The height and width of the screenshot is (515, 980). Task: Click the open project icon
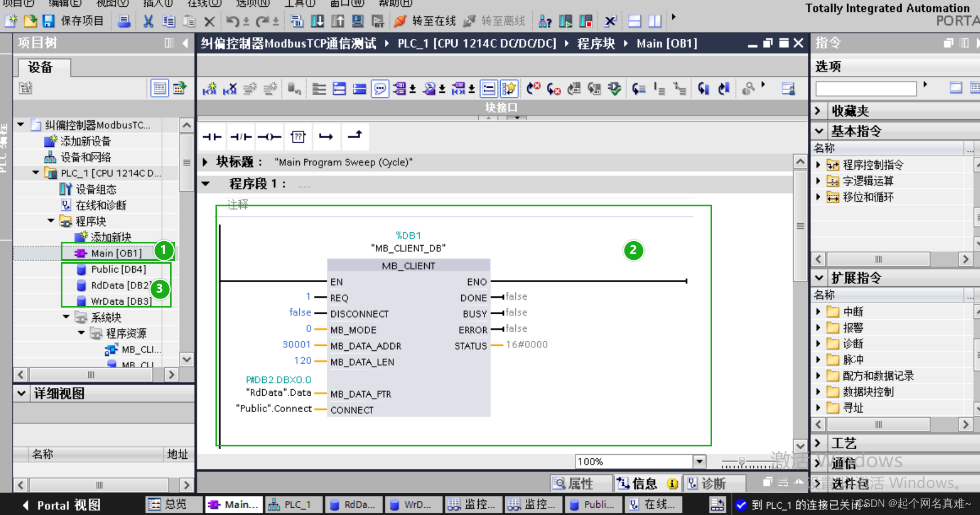(x=30, y=21)
